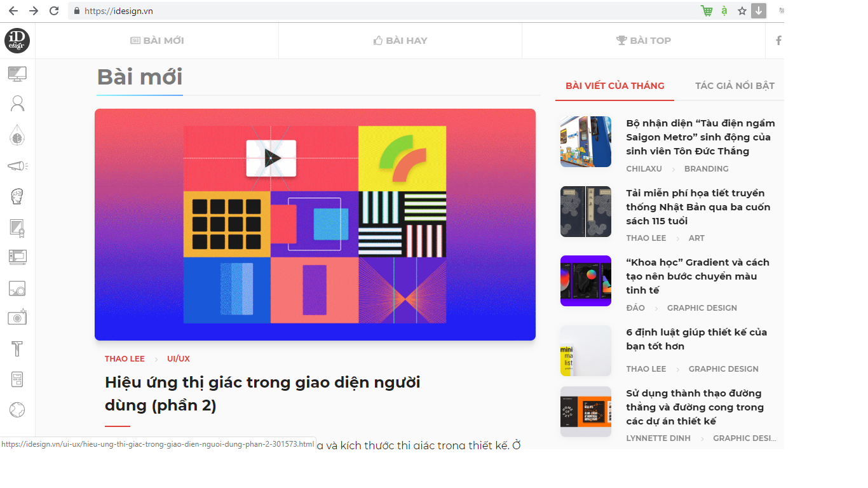The height and width of the screenshot is (488, 868).
Task: Click the camera icon in the sidebar
Action: pyautogui.click(x=17, y=317)
